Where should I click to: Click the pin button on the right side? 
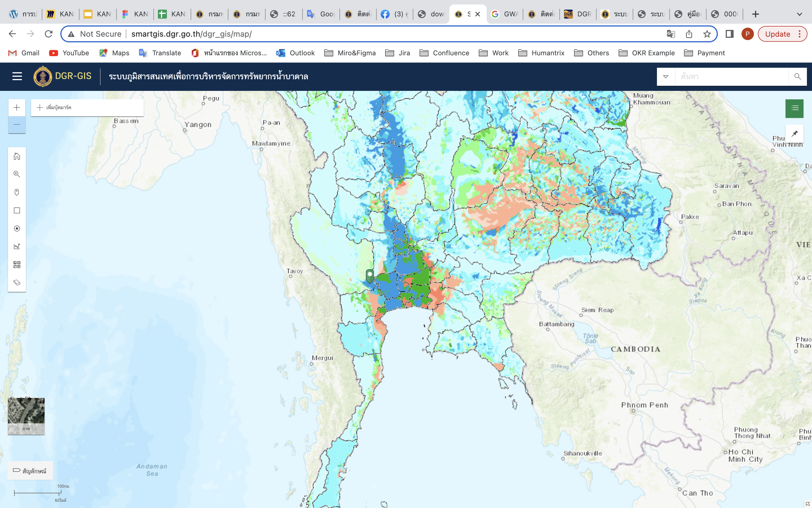click(x=794, y=133)
